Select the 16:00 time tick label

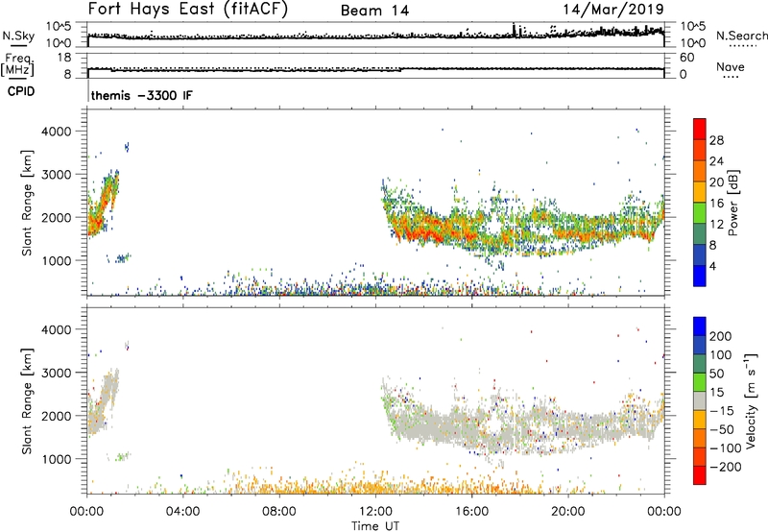coord(471,512)
